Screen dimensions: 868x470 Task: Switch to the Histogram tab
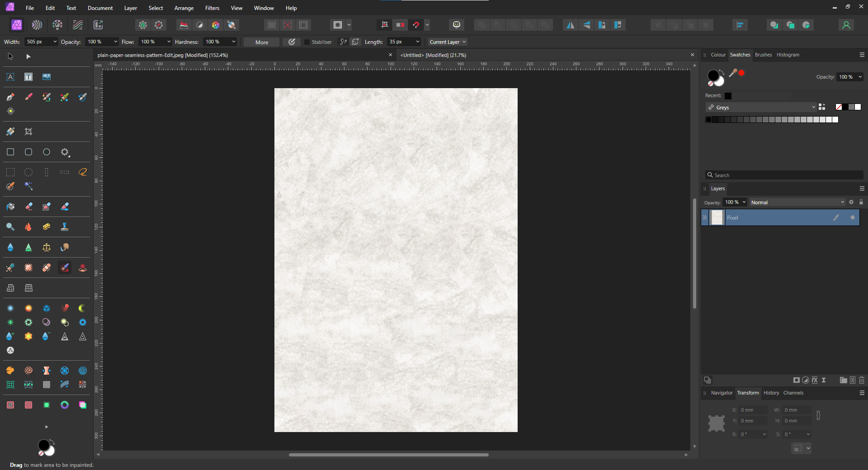click(x=788, y=55)
